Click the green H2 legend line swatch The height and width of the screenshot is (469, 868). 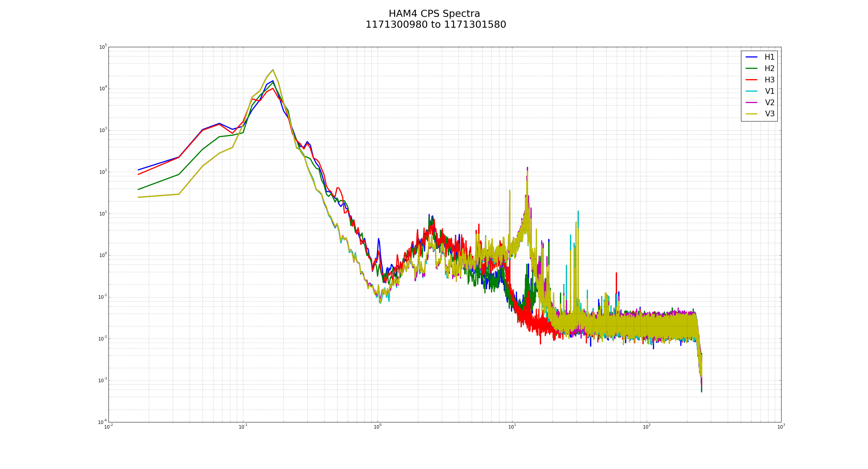pos(751,69)
